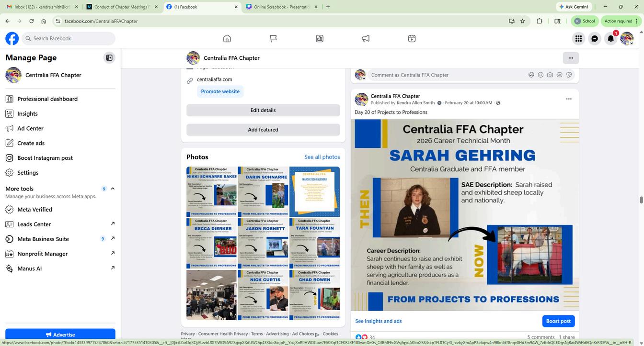Open the notifications bell
The height and width of the screenshot is (346, 644).
[610, 39]
